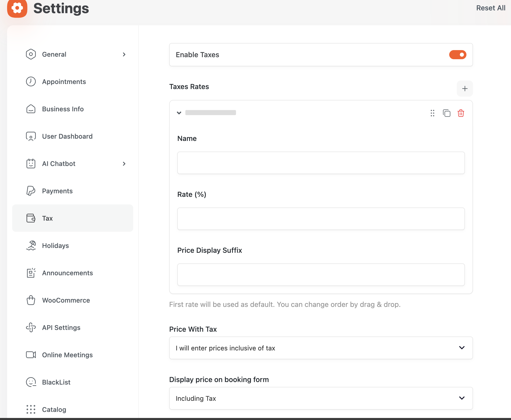Open Display price on booking form dropdown
Viewport: 511px width, 420px height.
coord(321,398)
